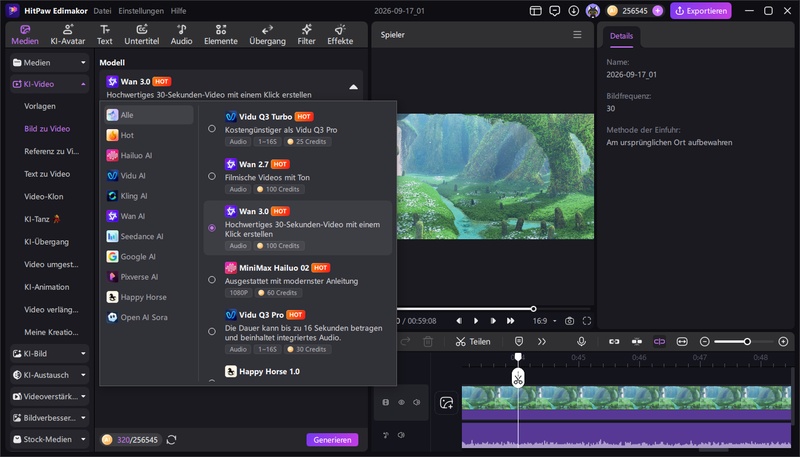Viewport: 800px width, 457px height.
Task: Open the Spieler panel hamburger menu
Action: click(577, 35)
